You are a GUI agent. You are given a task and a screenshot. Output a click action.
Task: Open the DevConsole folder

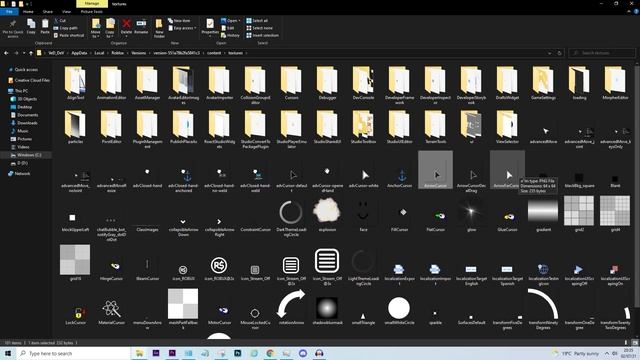[x=363, y=83]
